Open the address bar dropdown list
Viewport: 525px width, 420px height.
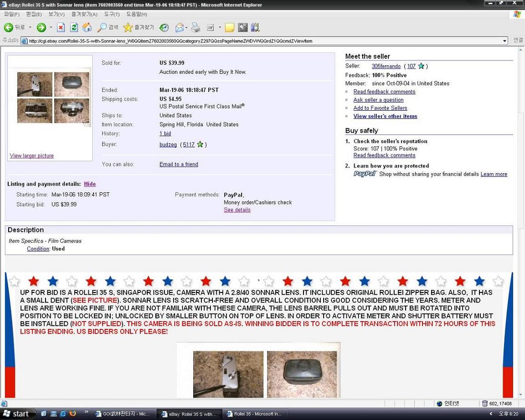pos(504,41)
